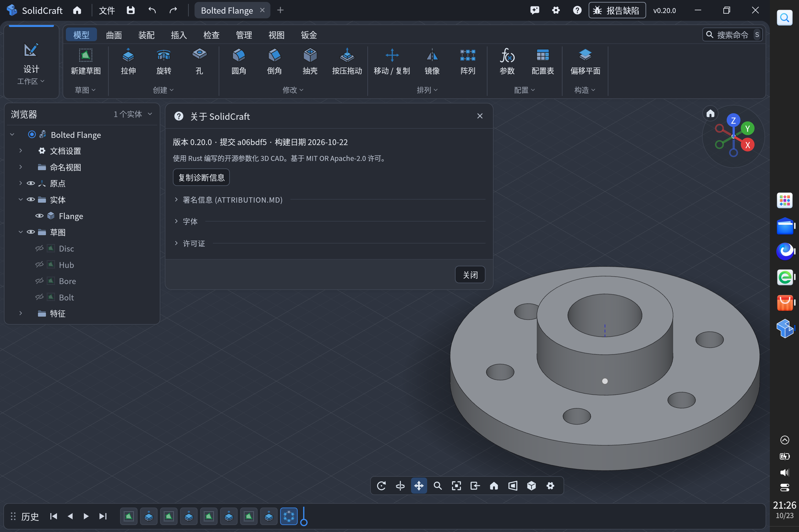Click the 报告缺陷 button
Viewport: 799px width, 532px height.
(x=617, y=10)
